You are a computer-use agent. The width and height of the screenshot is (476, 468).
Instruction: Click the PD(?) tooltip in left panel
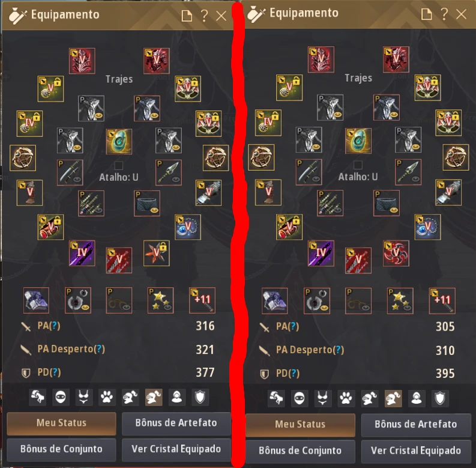click(x=55, y=372)
